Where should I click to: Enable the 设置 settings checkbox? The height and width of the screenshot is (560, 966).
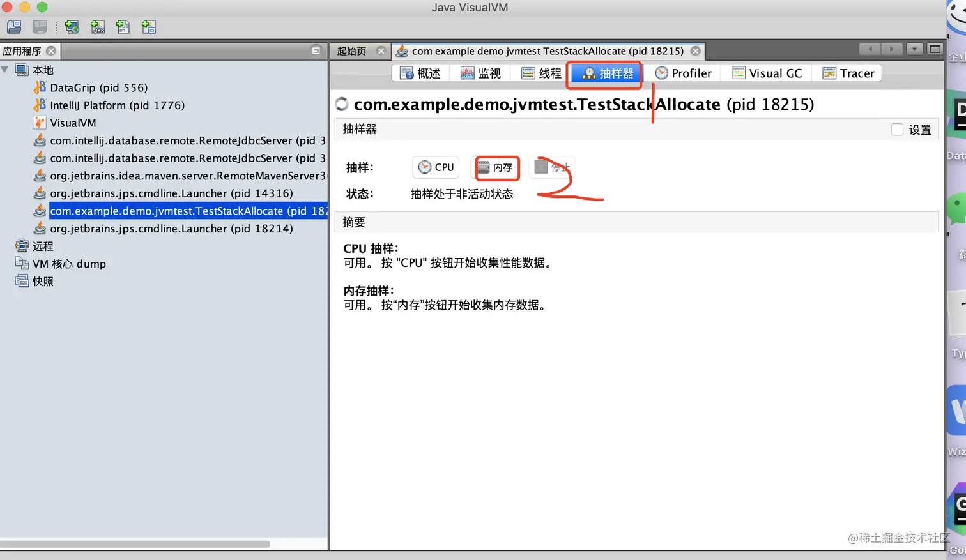pos(897,130)
